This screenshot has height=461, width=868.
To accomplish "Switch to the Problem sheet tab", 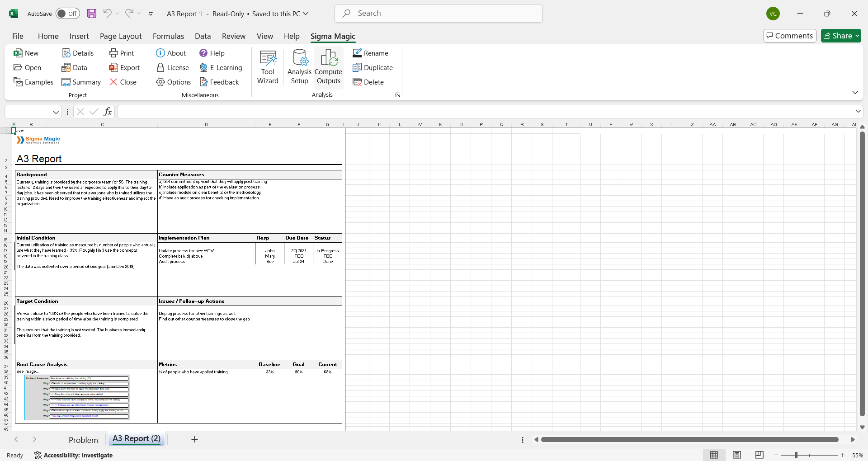I will coord(83,440).
